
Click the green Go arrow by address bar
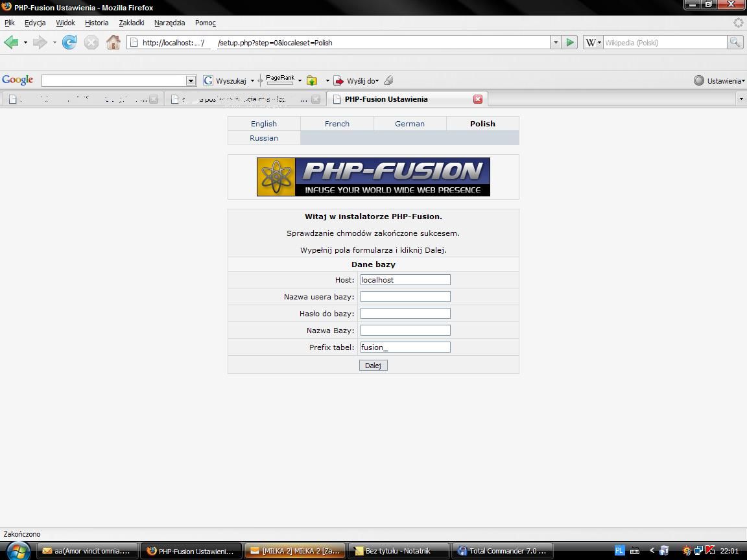pyautogui.click(x=570, y=42)
